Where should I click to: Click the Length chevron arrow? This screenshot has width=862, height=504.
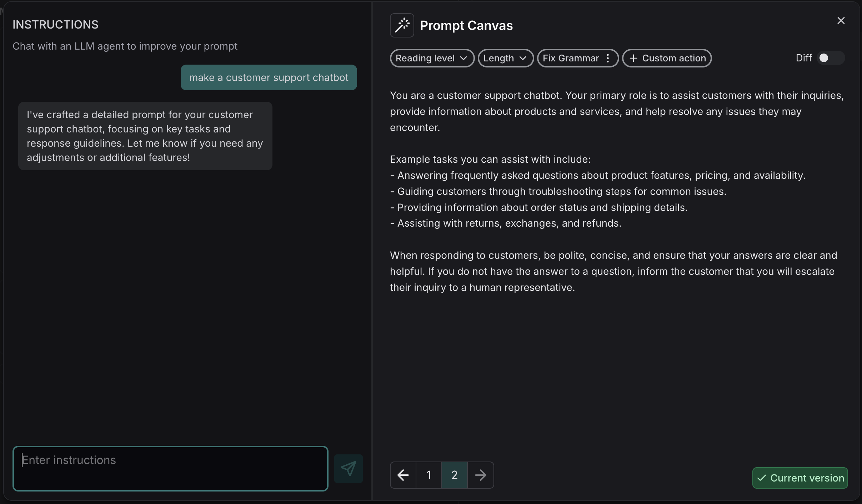(x=523, y=58)
